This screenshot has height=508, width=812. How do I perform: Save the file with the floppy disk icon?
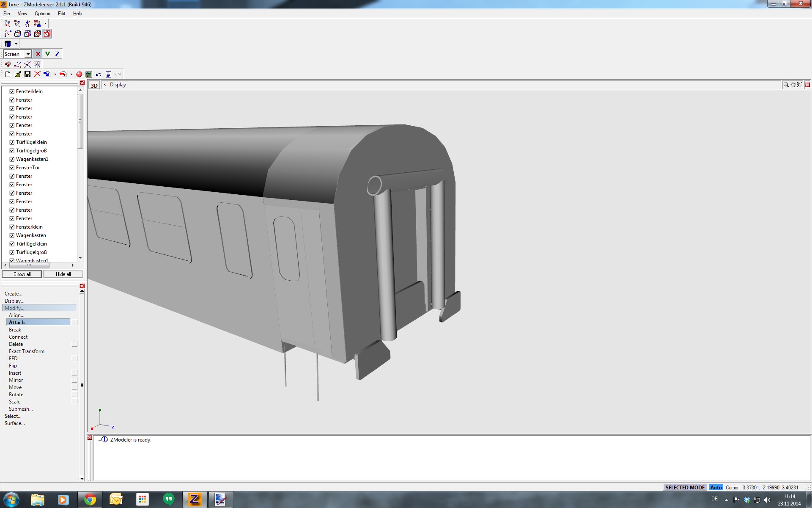click(x=27, y=74)
